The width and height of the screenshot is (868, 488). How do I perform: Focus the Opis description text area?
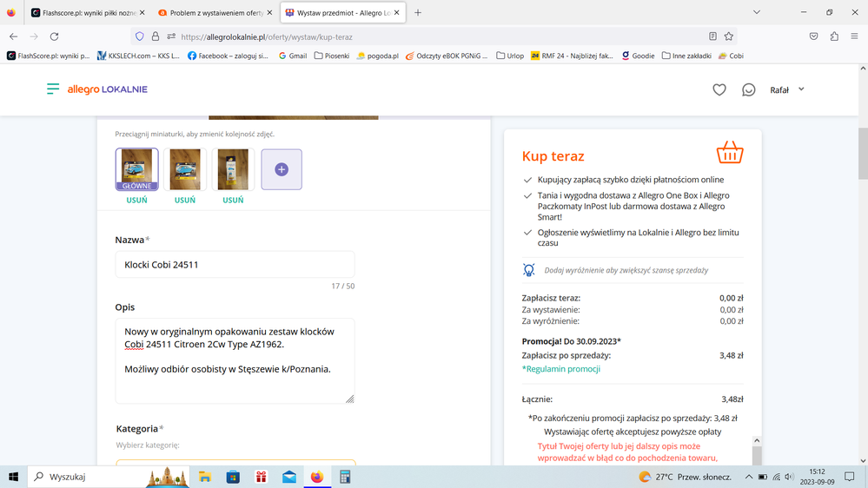(235, 360)
